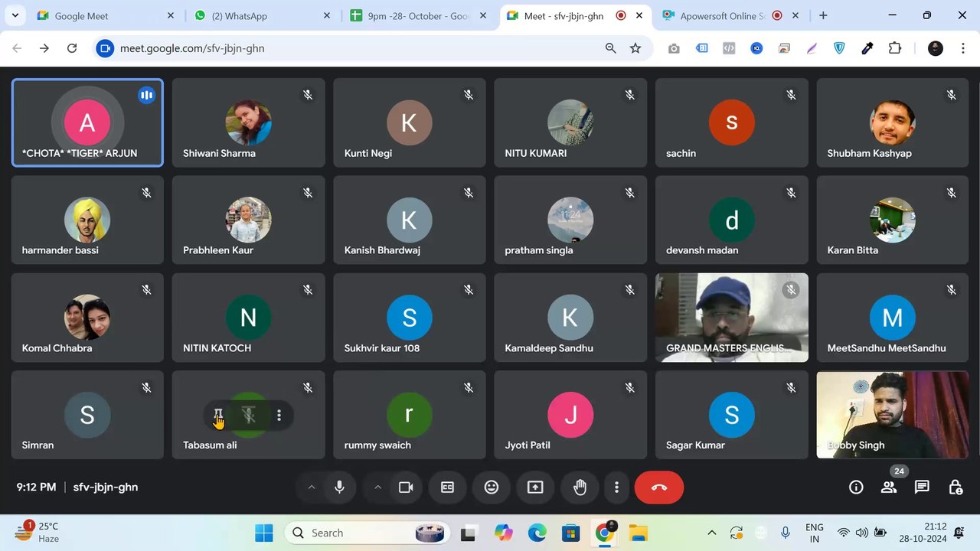Image resolution: width=980 pixels, height=551 pixels.
Task: Open the Chrome three-dot main menu
Action: click(x=962, y=48)
